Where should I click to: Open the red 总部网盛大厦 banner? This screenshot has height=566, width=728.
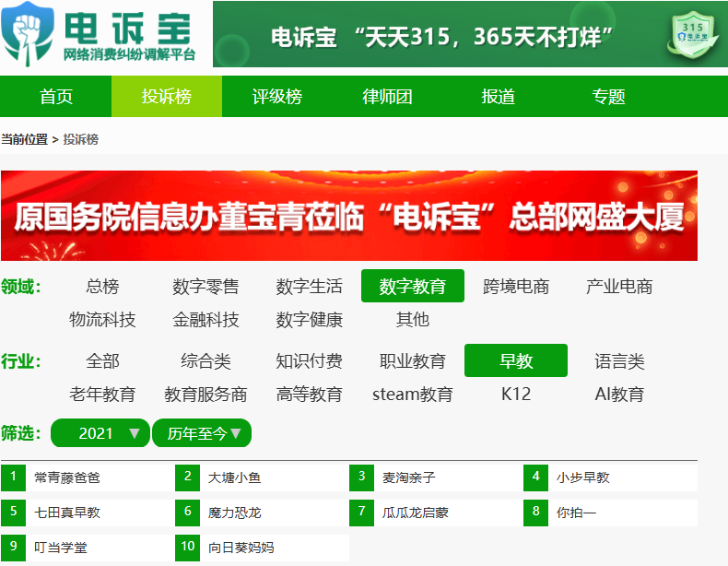pyautogui.click(x=349, y=216)
